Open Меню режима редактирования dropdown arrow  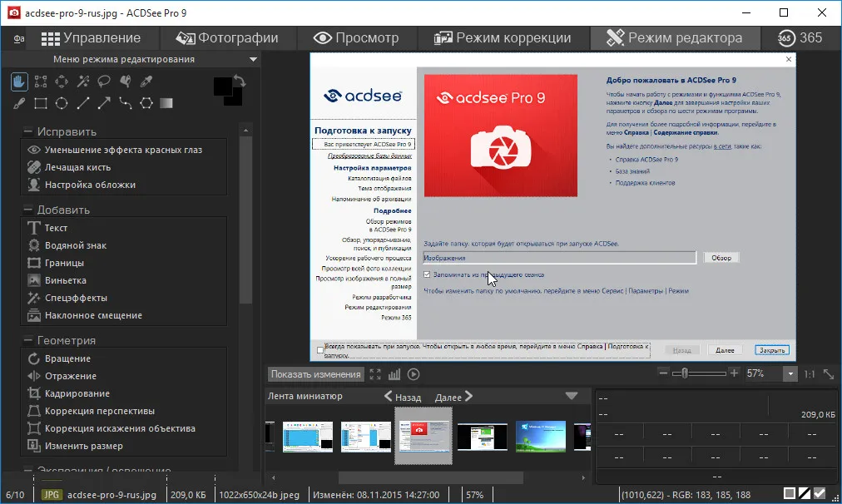coord(253,59)
